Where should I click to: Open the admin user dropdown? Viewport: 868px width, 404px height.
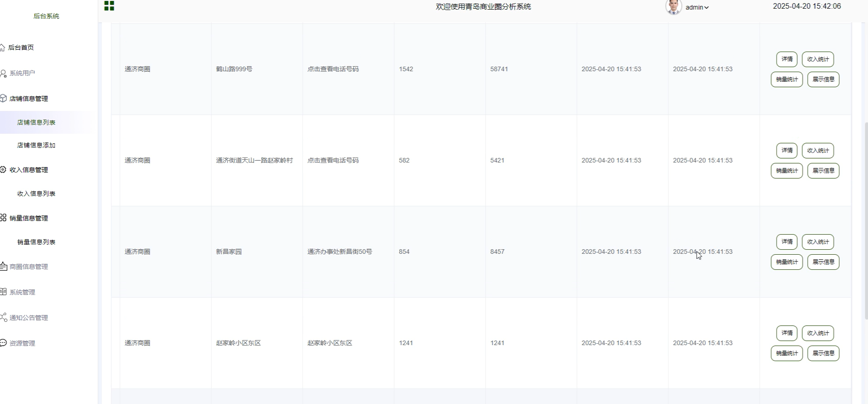click(697, 7)
